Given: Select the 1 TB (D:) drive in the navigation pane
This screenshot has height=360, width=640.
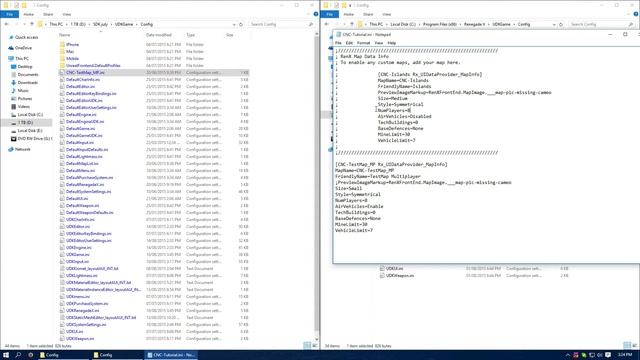Looking at the screenshot, I should tap(25, 122).
